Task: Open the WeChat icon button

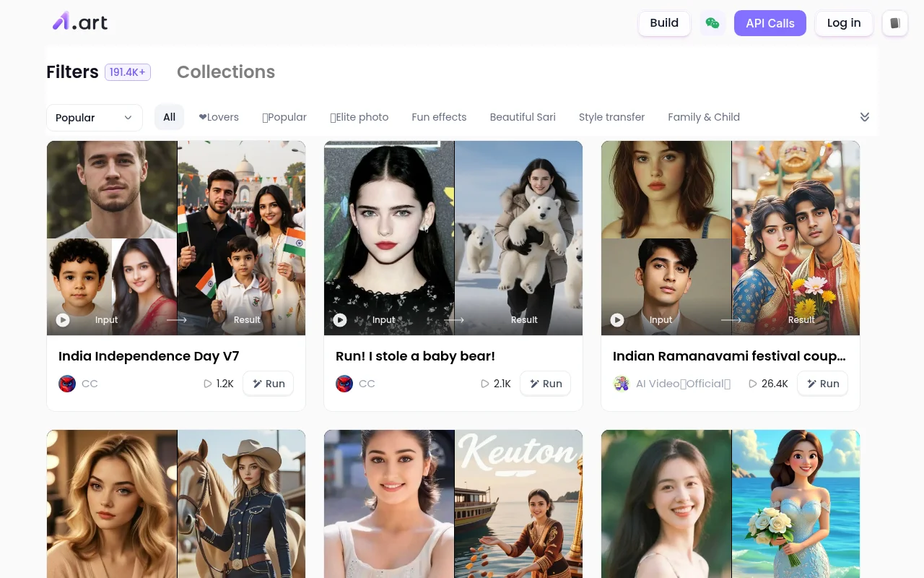Action: click(x=712, y=23)
